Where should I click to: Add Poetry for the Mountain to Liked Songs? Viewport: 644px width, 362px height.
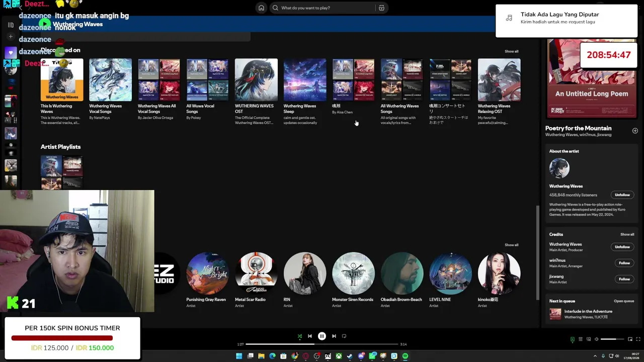click(x=635, y=131)
